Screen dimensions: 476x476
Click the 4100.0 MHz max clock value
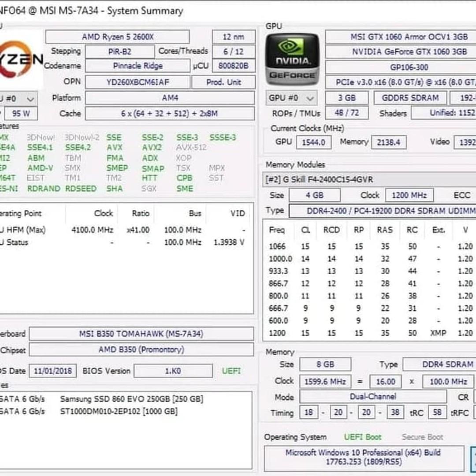(92, 230)
